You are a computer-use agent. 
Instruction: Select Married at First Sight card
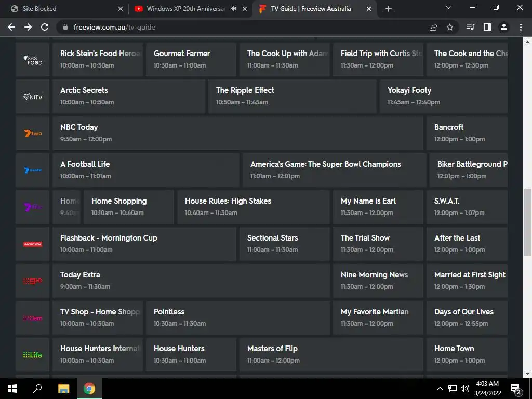(467, 281)
